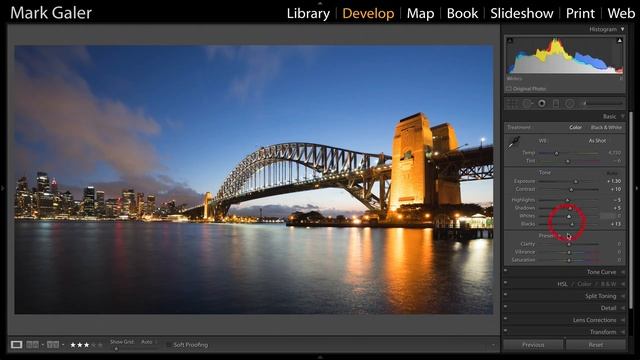This screenshot has height=360, width=640.
Task: Toggle the Split Toning panel switch
Action: coord(506,294)
